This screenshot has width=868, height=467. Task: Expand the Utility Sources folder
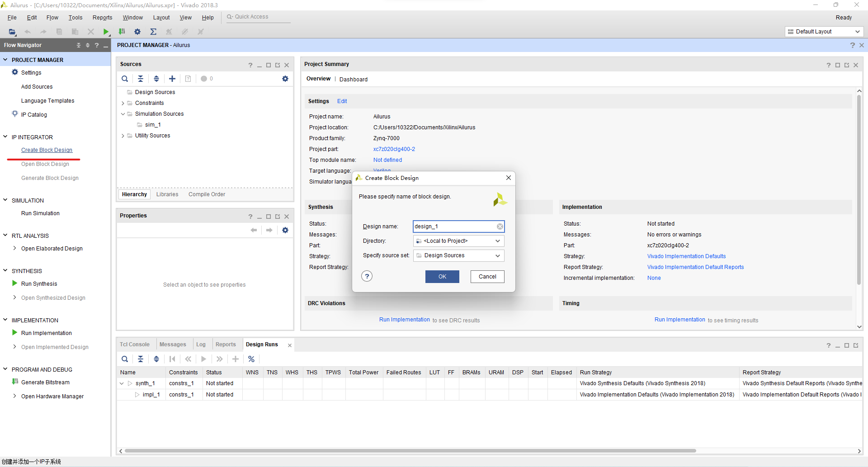123,136
